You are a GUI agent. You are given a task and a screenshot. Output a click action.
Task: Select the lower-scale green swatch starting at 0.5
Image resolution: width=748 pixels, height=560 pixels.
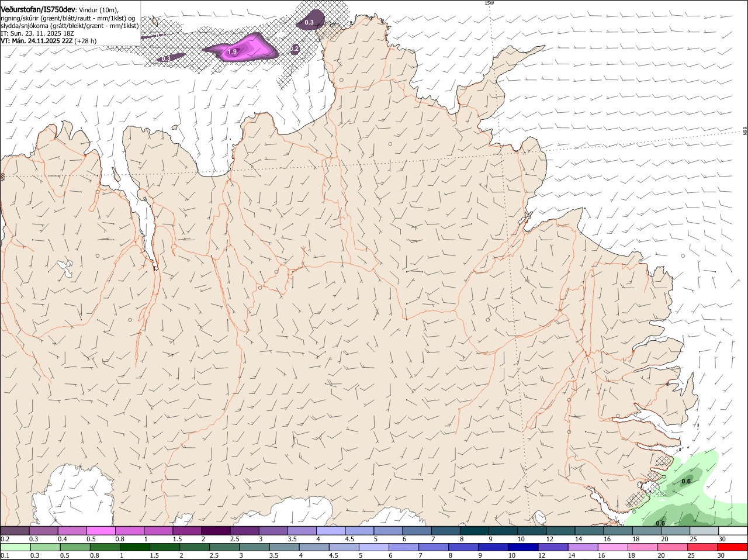coord(75,547)
